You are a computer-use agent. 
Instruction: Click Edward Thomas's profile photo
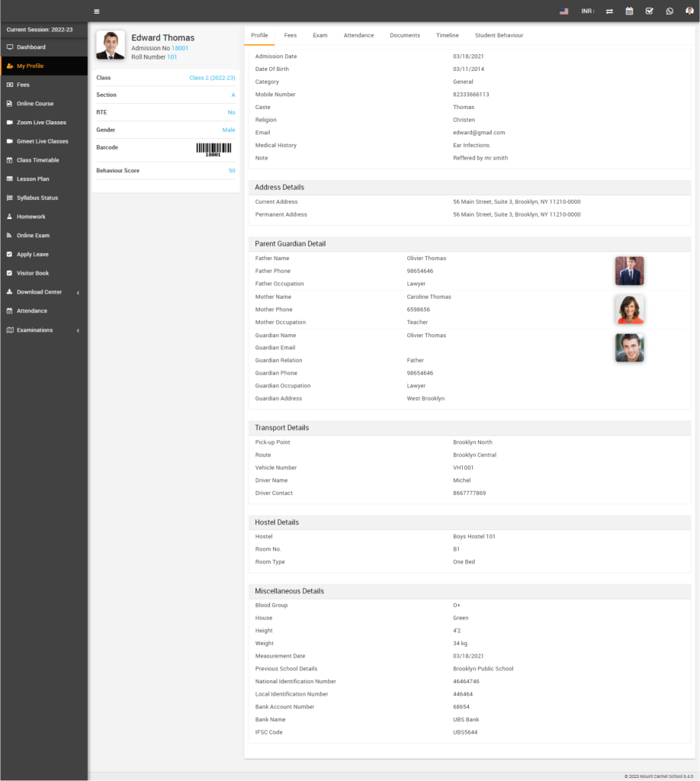(x=111, y=46)
